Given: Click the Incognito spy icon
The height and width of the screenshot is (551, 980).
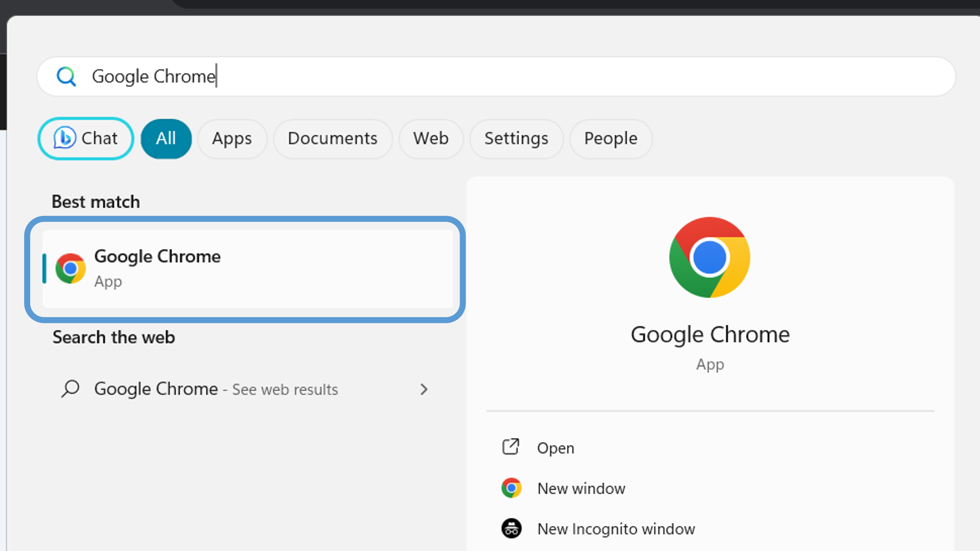Looking at the screenshot, I should [x=511, y=528].
